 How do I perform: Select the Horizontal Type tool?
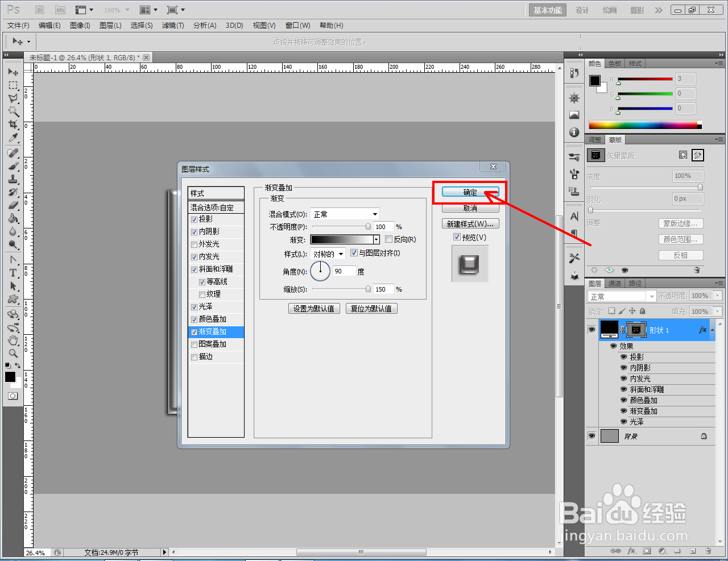point(13,273)
